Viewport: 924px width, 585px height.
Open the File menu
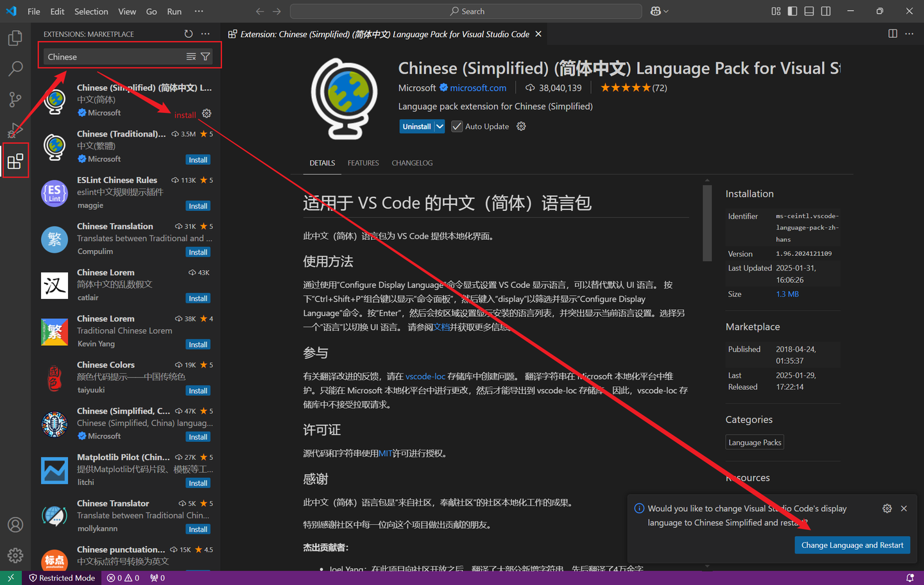34,12
